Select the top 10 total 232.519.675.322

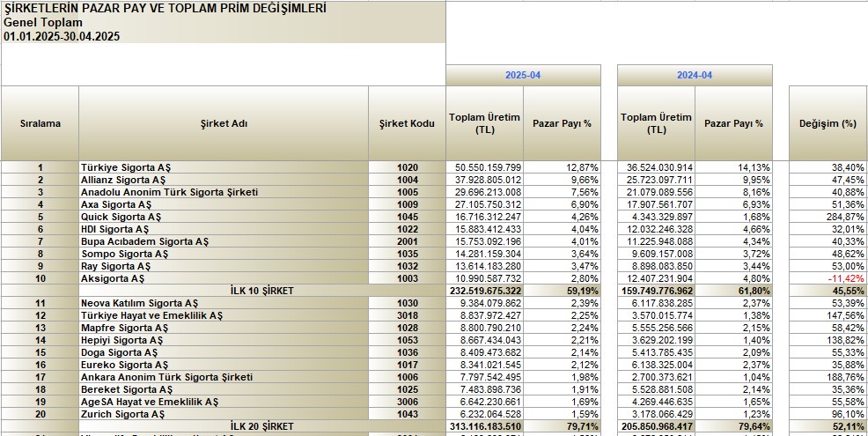coord(484,291)
